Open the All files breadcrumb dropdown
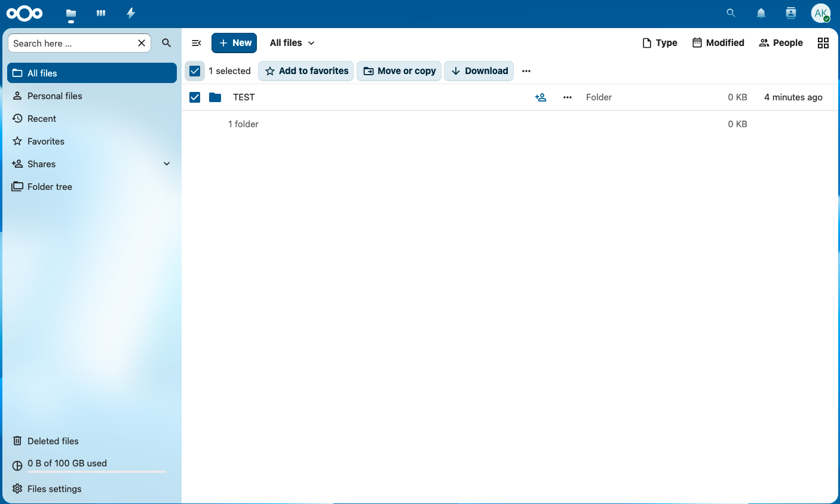This screenshot has width=840, height=504. pyautogui.click(x=292, y=43)
